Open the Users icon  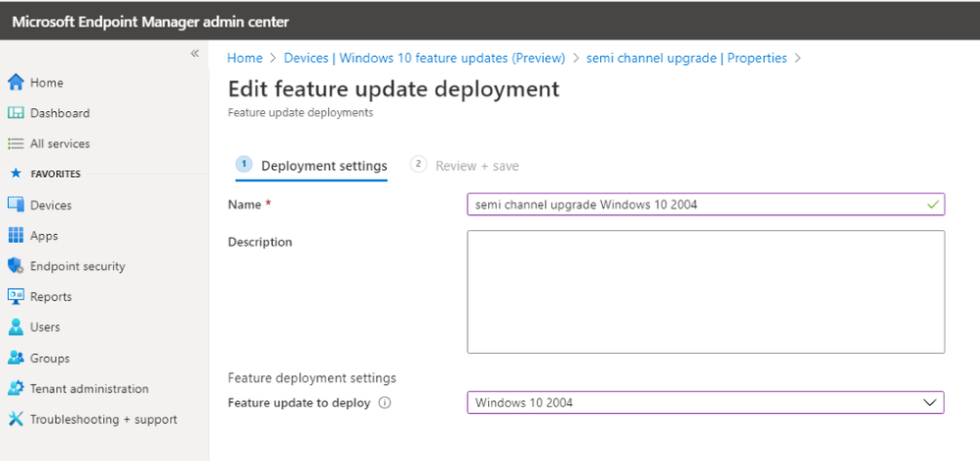(x=16, y=327)
